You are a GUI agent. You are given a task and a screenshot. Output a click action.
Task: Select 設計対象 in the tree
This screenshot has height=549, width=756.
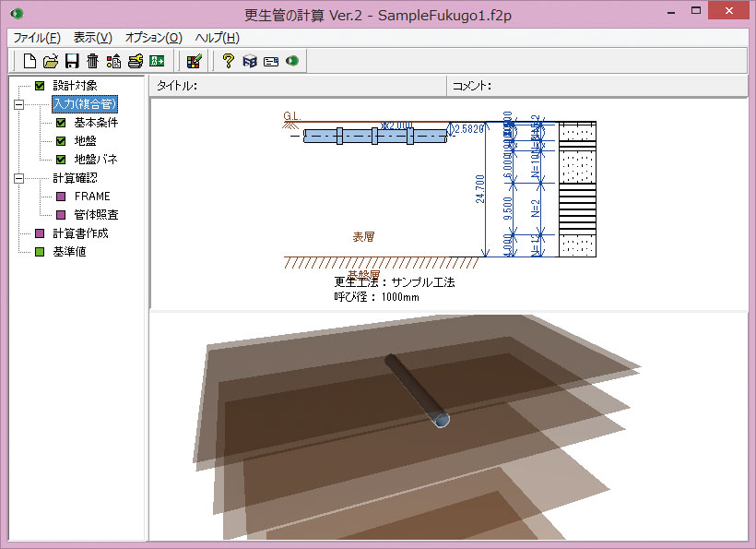75,86
